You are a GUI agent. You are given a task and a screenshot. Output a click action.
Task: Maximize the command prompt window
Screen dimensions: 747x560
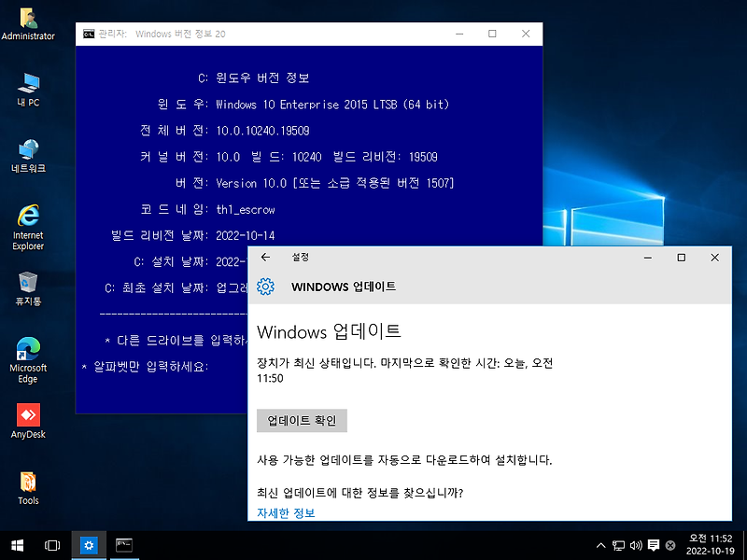click(x=492, y=34)
